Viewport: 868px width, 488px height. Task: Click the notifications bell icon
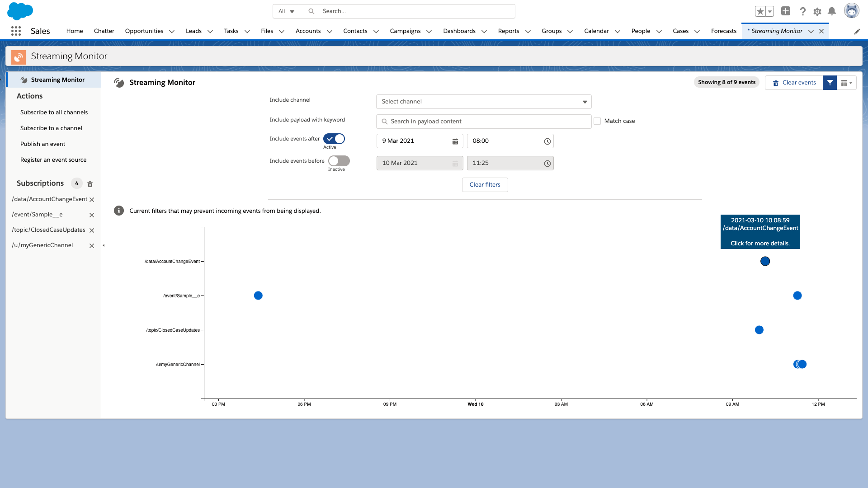[831, 11]
